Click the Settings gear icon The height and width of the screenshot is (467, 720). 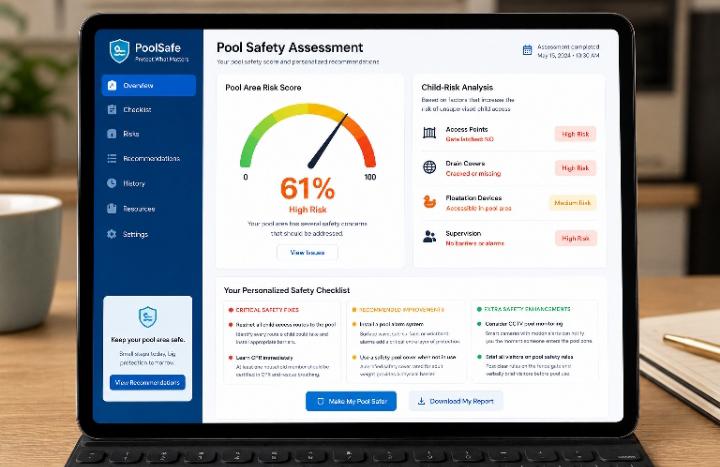[x=112, y=234]
